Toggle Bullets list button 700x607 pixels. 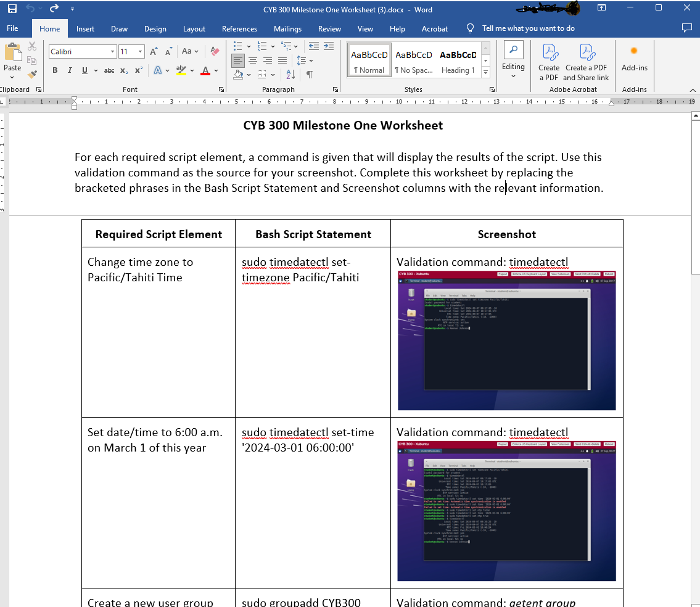pos(237,46)
